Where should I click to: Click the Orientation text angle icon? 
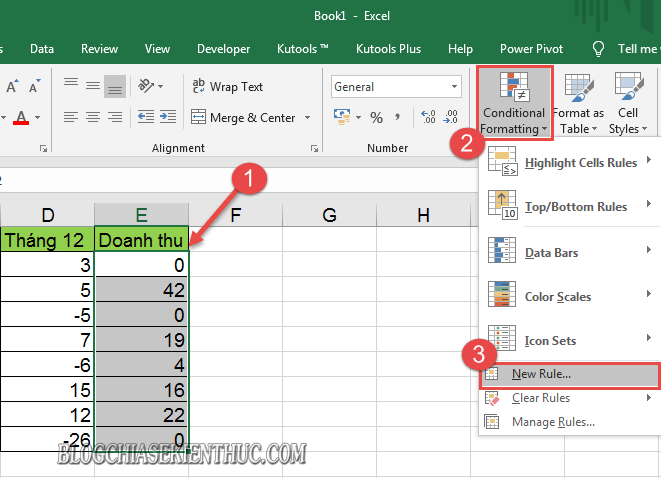(146, 86)
